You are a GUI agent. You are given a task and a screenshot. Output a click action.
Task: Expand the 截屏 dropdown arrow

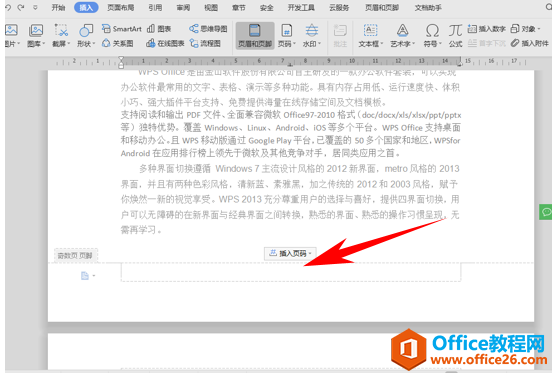69,44
